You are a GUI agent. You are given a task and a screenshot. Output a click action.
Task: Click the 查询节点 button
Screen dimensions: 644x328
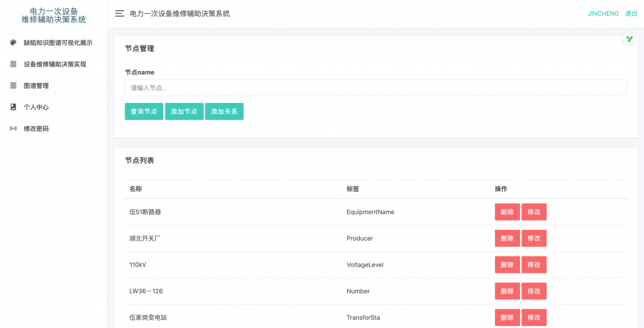[x=144, y=111]
